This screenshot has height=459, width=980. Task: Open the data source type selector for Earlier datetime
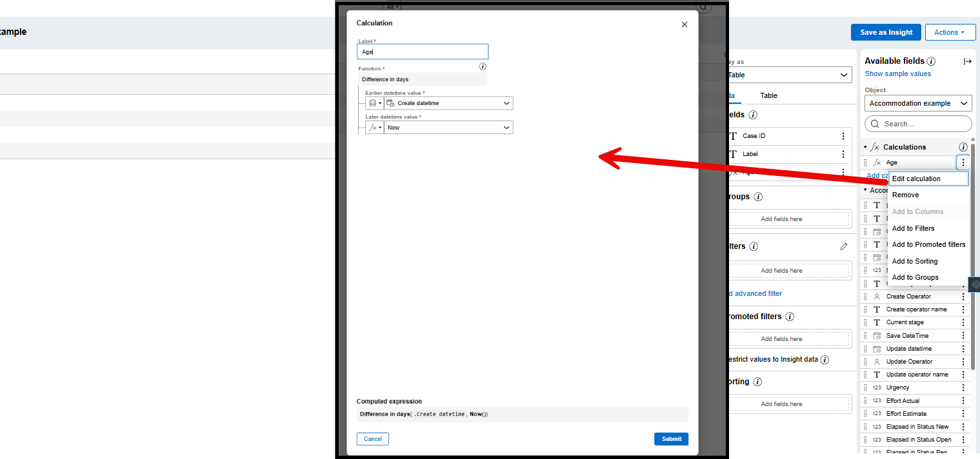click(374, 103)
